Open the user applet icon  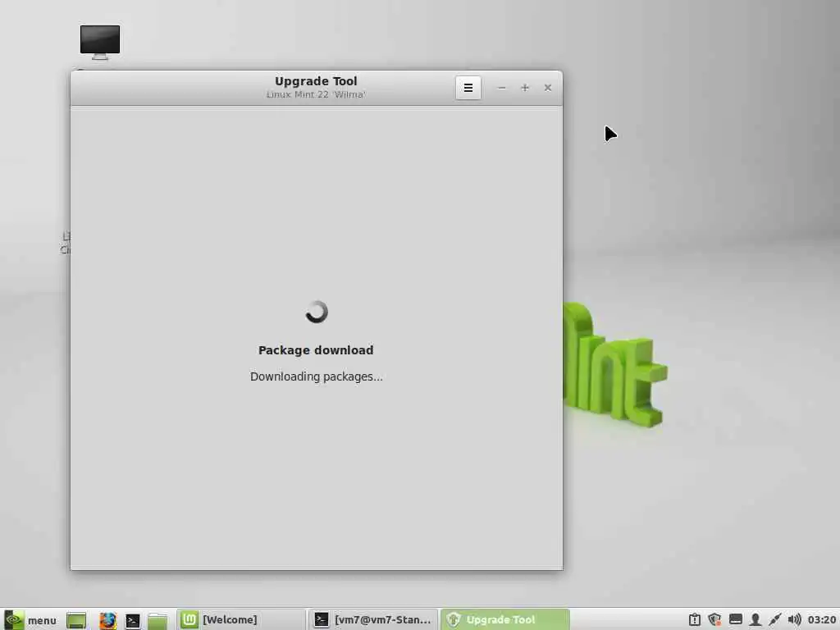pos(755,620)
